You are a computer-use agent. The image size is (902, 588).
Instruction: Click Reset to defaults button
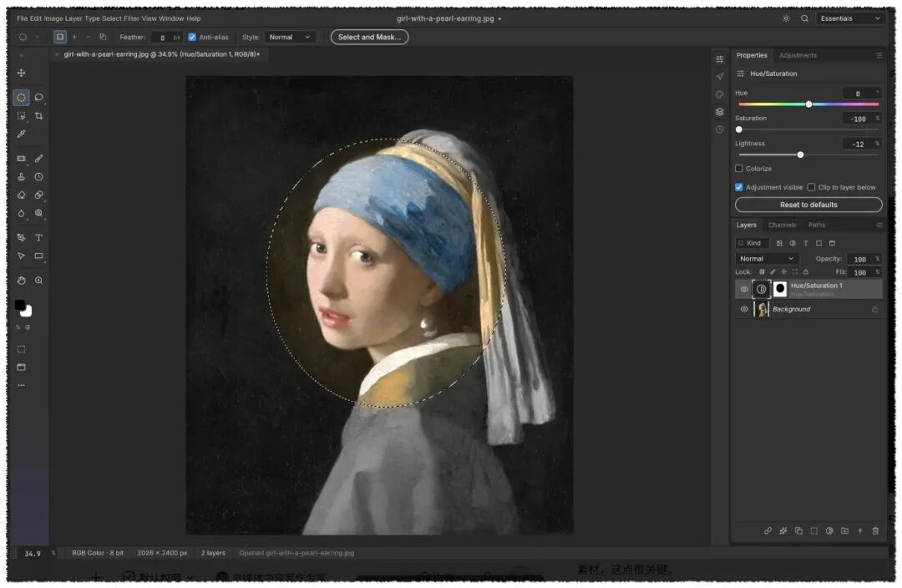click(x=808, y=205)
